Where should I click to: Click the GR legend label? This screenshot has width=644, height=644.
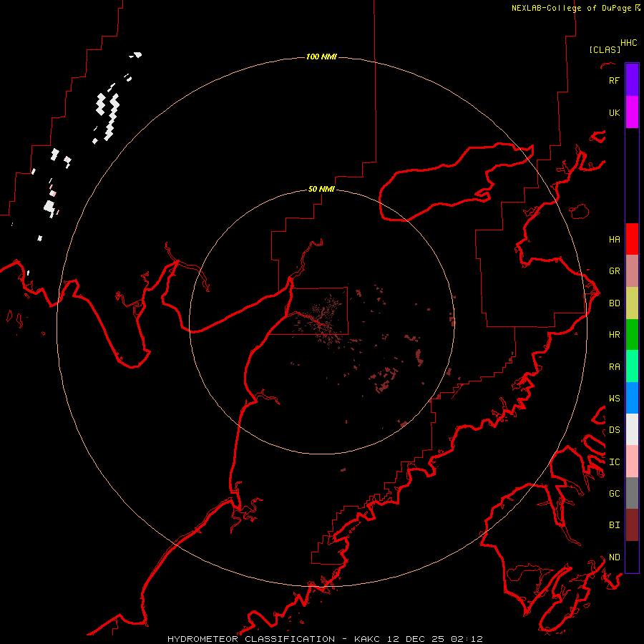click(614, 271)
